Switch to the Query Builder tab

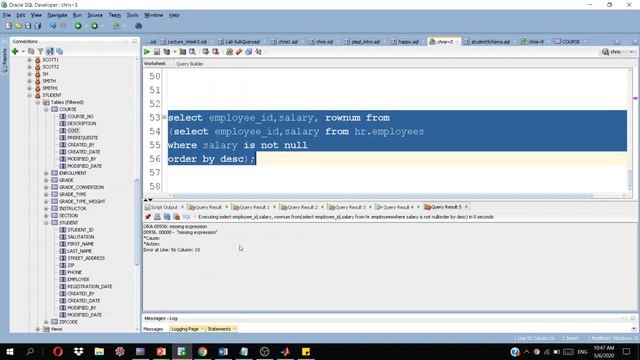(x=189, y=64)
